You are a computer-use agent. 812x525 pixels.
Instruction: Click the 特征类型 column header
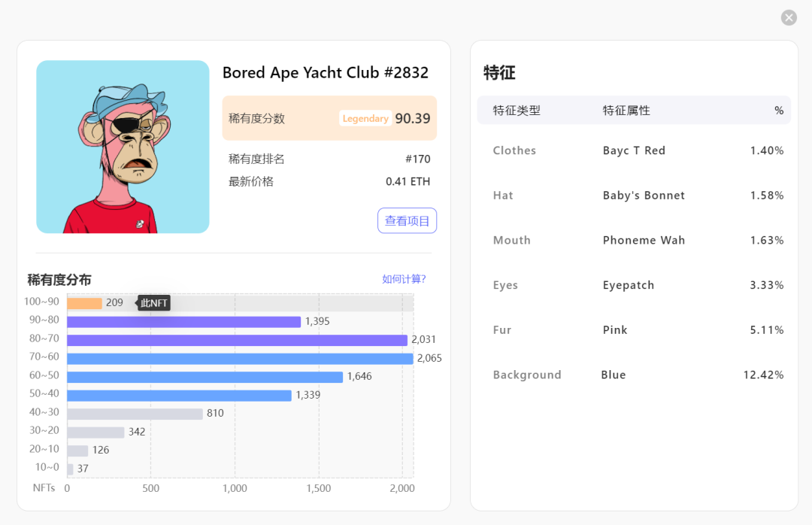(514, 110)
